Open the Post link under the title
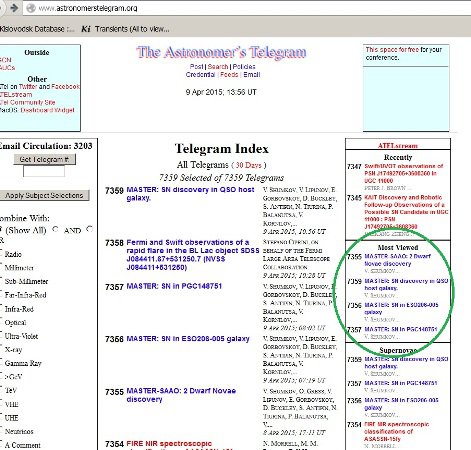The width and height of the screenshot is (471, 450). [x=196, y=67]
